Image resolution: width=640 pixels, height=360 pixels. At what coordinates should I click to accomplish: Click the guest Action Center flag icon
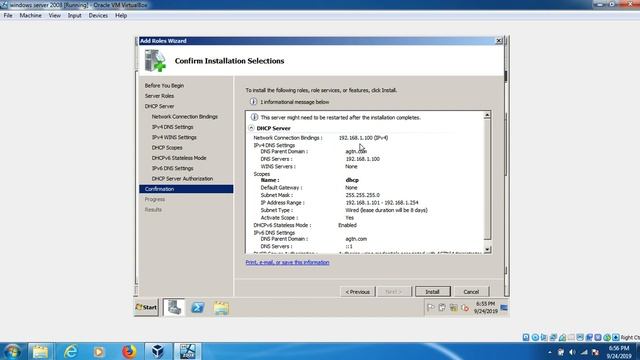[x=431, y=308]
